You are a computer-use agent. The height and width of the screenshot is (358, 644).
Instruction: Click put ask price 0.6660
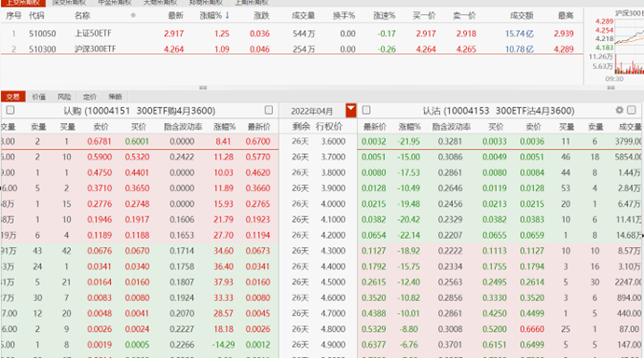point(532,329)
